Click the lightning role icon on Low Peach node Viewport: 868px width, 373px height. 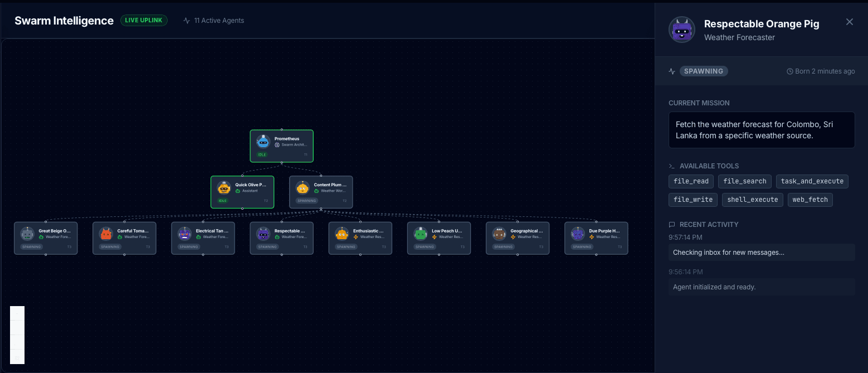tap(434, 237)
